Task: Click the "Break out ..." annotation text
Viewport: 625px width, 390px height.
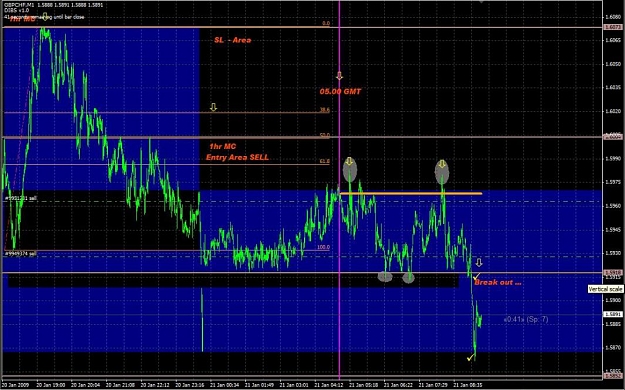Action: click(497, 282)
